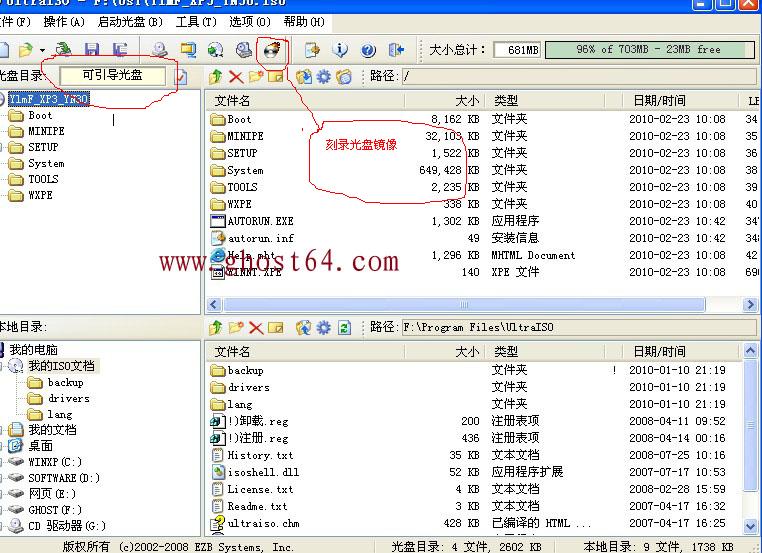Select CD 驱动器(G:) in local tree
The height and width of the screenshot is (553, 762).
click(67, 526)
